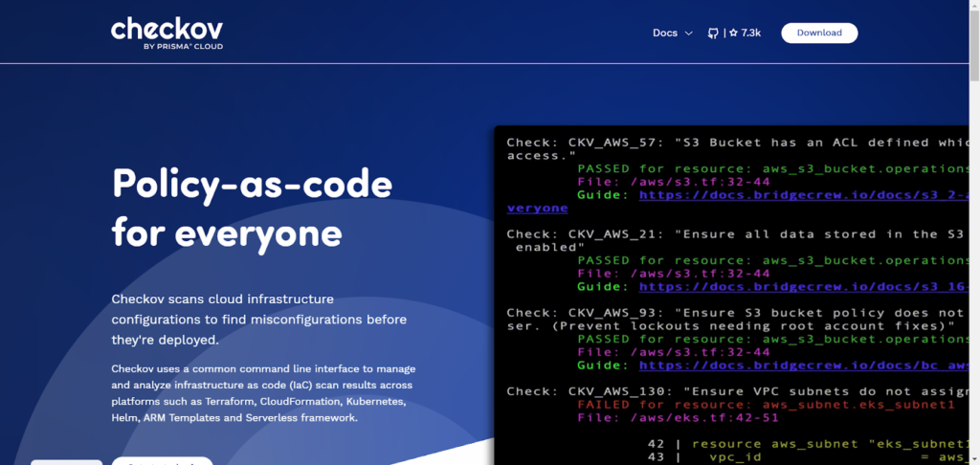
Task: Click PASSED line under CKV_AWS_57
Action: [773, 168]
